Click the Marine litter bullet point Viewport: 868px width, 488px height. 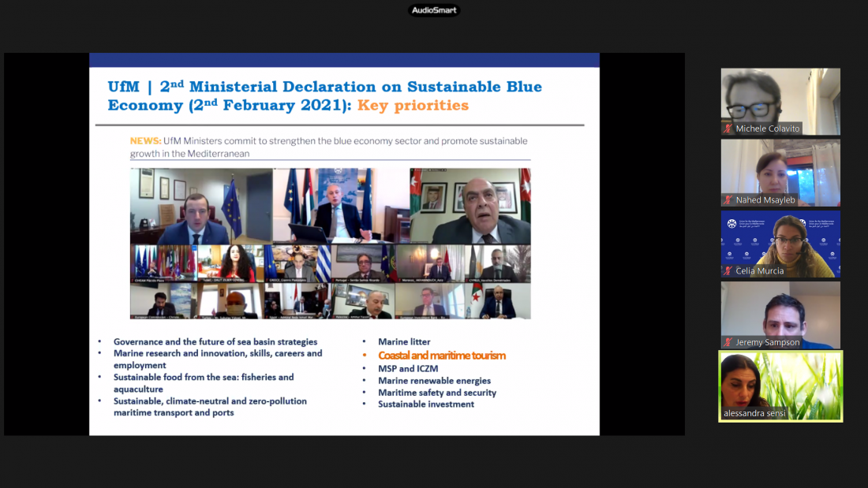404,342
